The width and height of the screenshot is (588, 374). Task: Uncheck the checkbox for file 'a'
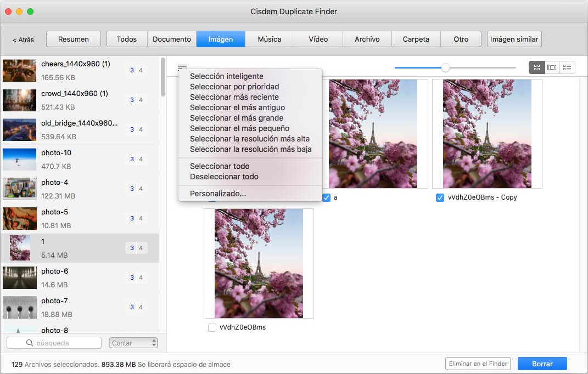tap(327, 197)
